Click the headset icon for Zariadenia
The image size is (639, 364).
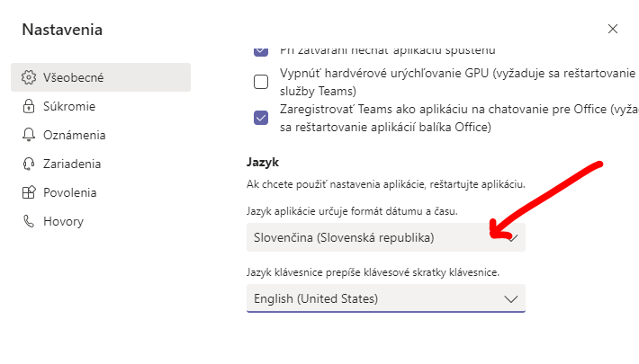[29, 164]
